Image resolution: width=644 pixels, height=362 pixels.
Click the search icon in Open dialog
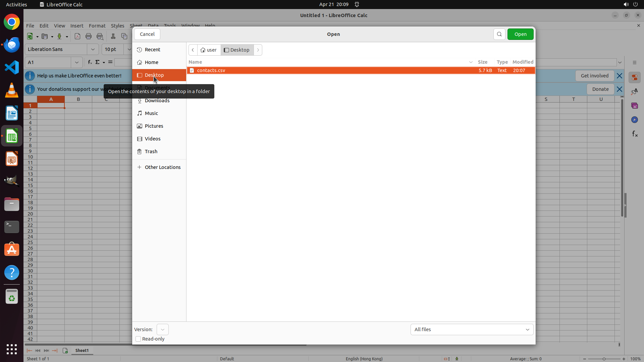pyautogui.click(x=499, y=34)
